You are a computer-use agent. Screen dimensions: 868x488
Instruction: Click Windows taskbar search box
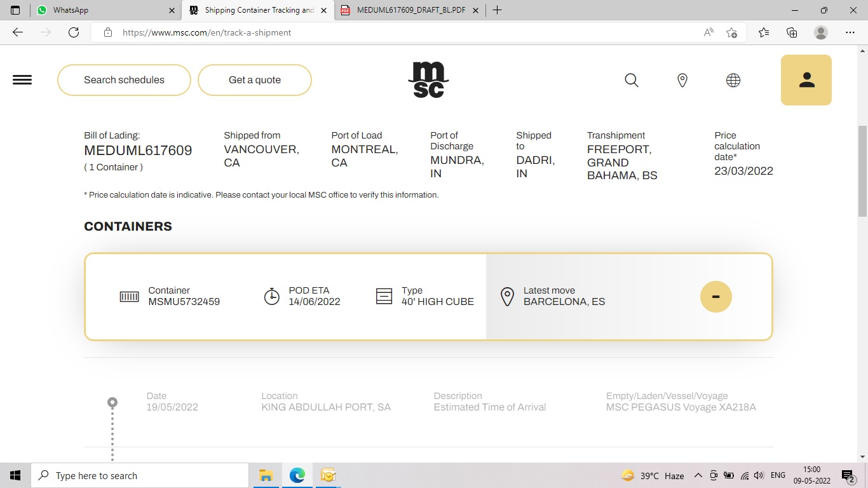tap(140, 475)
